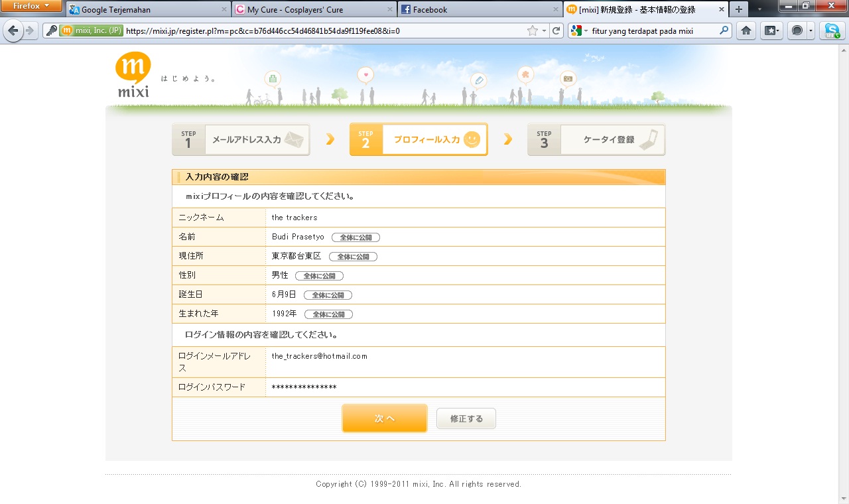
Task: Click 全体に公開 badge beside 男性
Action: click(x=319, y=276)
